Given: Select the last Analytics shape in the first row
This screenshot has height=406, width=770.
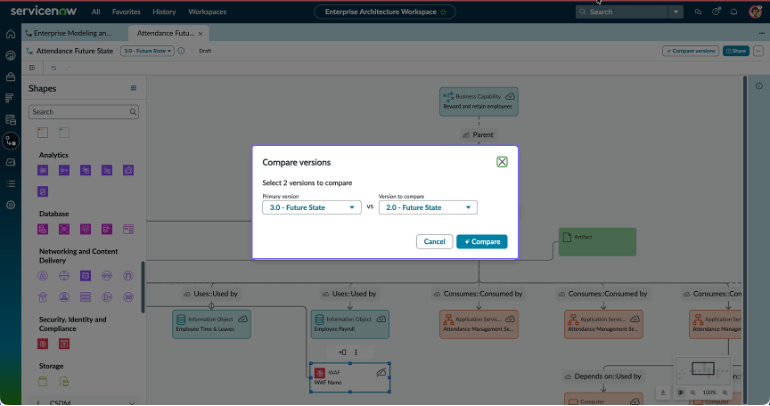Looking at the screenshot, I should pyautogui.click(x=128, y=170).
